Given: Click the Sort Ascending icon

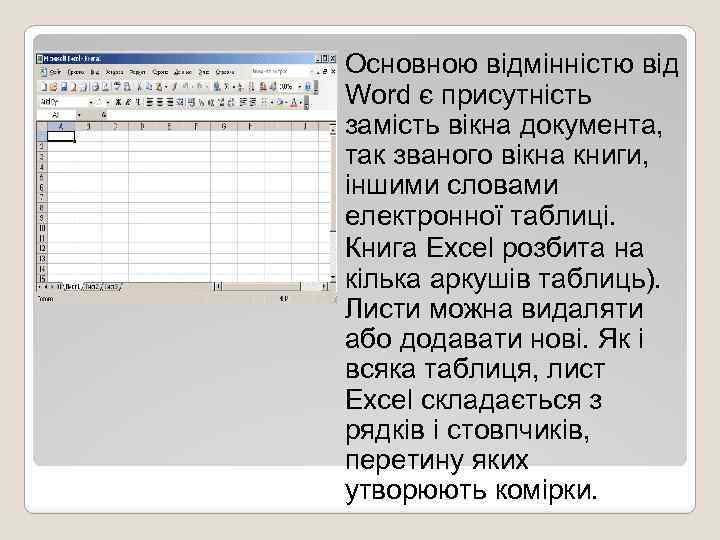Looking at the screenshot, I should coord(241,87).
